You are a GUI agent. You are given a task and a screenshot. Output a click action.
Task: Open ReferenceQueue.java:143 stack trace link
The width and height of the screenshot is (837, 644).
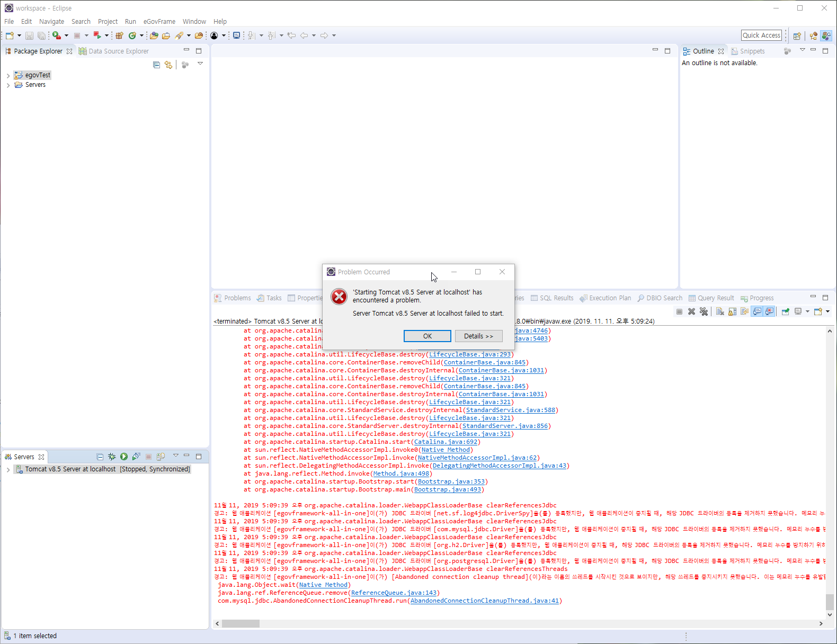(x=394, y=593)
